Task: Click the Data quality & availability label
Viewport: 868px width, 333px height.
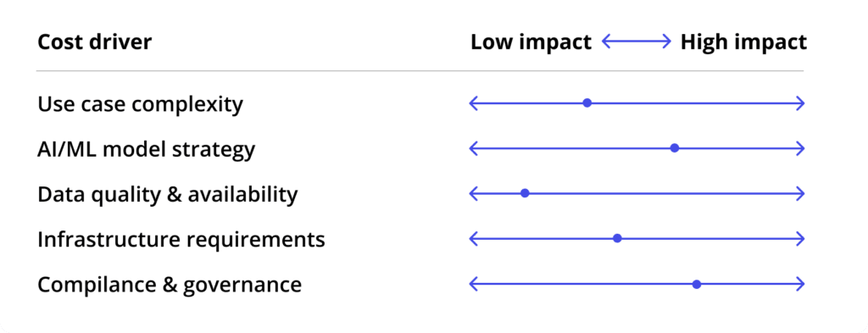Action: click(168, 195)
